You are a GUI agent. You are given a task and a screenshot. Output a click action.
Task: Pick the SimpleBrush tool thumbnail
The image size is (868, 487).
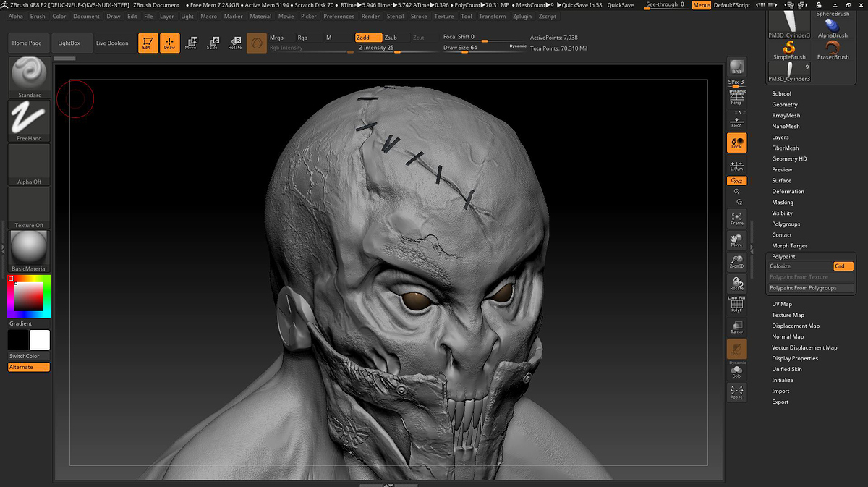[789, 50]
